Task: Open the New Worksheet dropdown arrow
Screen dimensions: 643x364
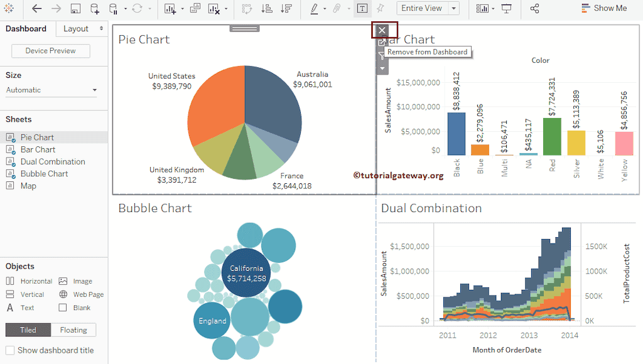Action: tap(183, 9)
